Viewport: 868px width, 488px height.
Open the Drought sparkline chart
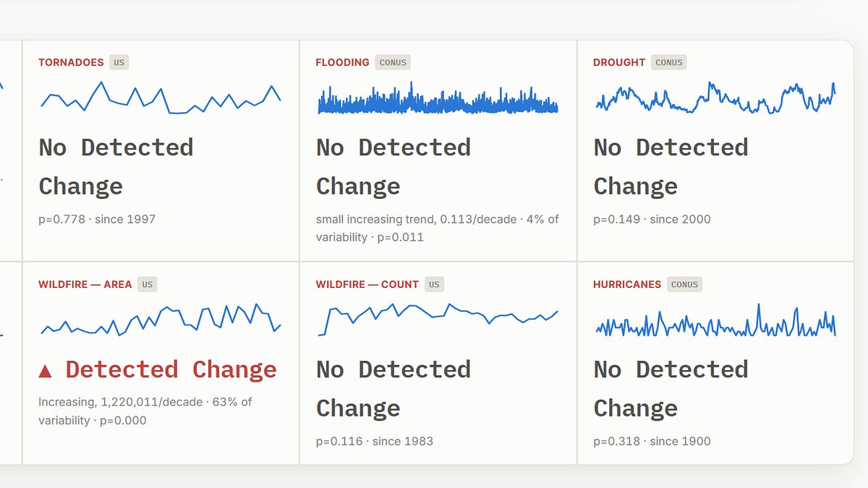(x=715, y=98)
